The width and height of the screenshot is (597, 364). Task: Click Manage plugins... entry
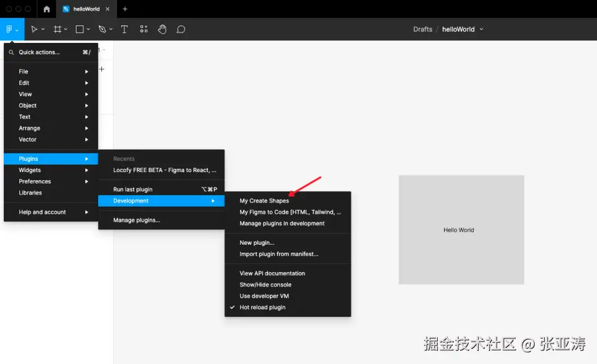coord(162,221)
